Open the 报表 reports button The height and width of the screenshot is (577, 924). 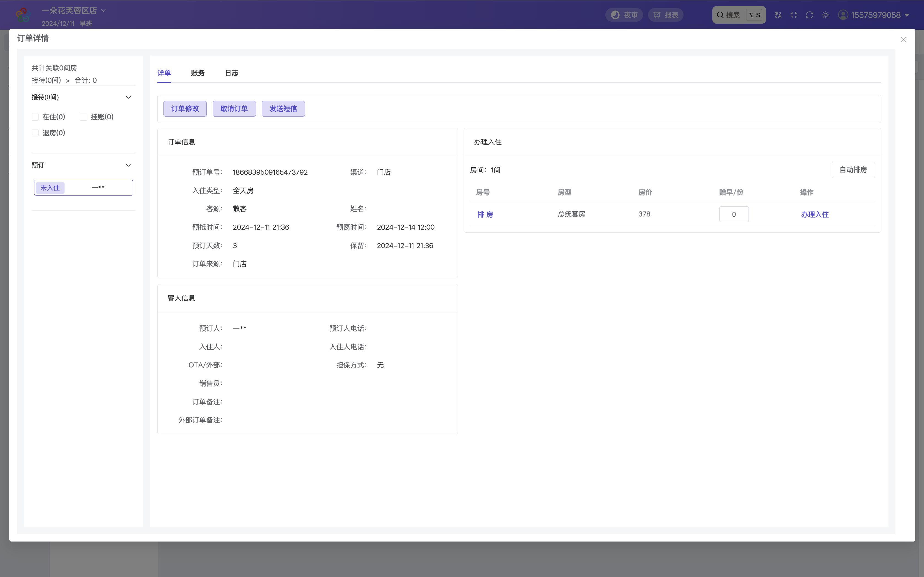[x=666, y=15]
